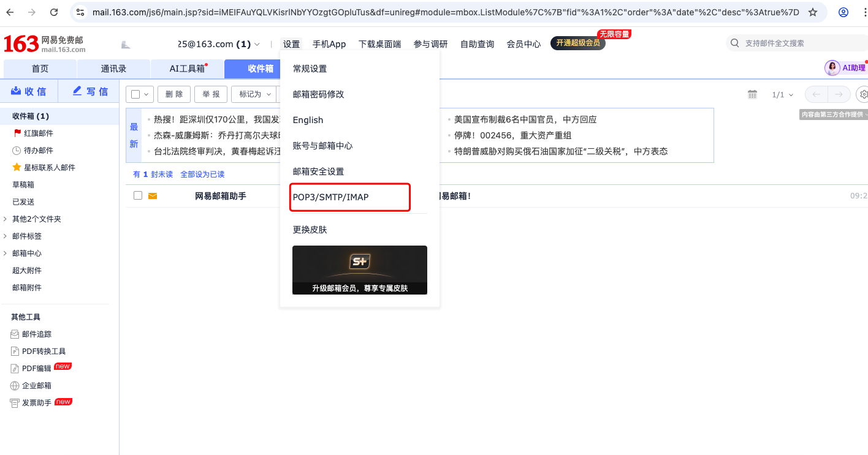
Task: Click the mail list settings gear icon
Action: pyautogui.click(x=864, y=94)
